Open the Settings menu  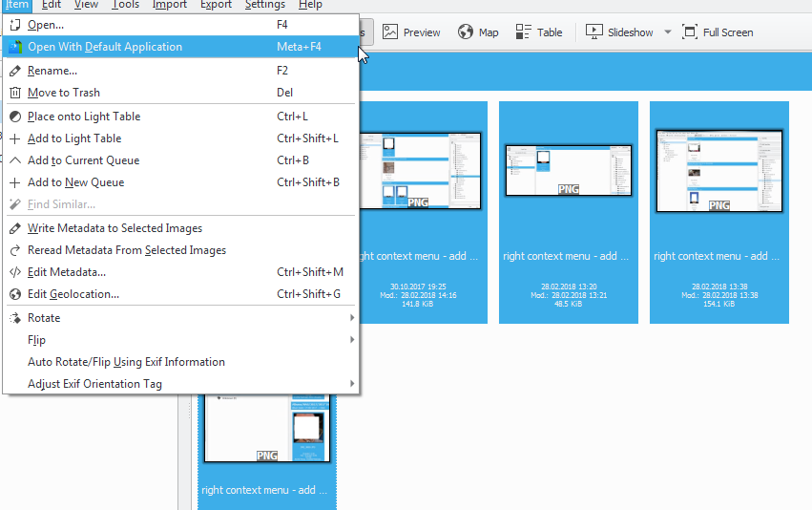coord(264,5)
